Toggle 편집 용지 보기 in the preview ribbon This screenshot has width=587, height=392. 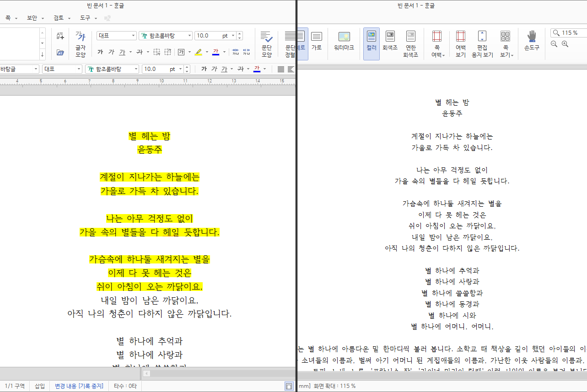482,44
